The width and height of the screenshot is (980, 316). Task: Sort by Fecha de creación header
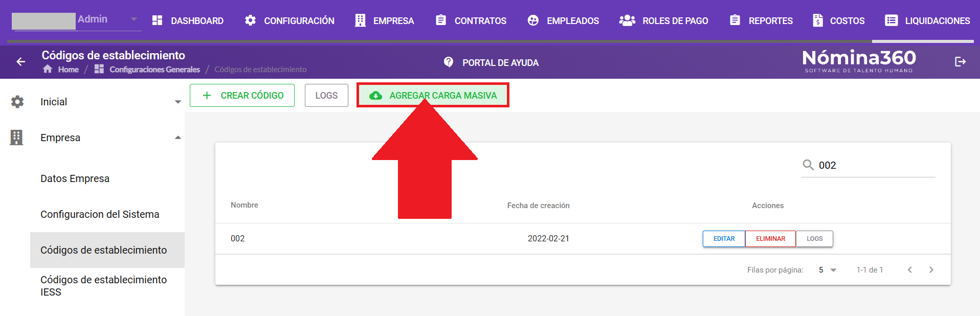(538, 206)
